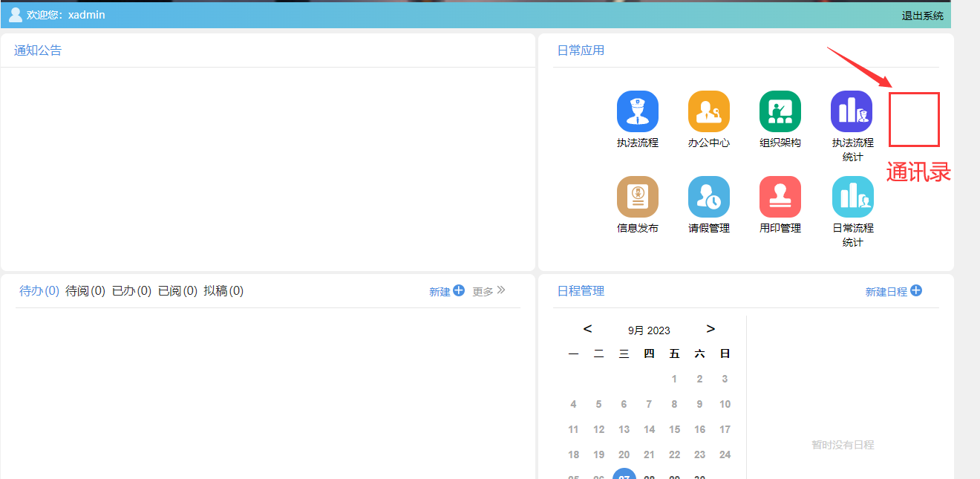Open the 信息发布 app icon
980x479 pixels.
637,197
